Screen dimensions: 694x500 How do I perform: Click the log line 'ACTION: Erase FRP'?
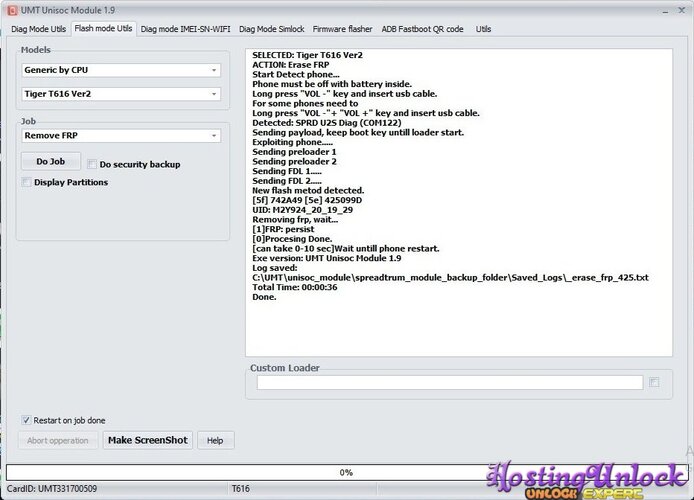coord(291,65)
